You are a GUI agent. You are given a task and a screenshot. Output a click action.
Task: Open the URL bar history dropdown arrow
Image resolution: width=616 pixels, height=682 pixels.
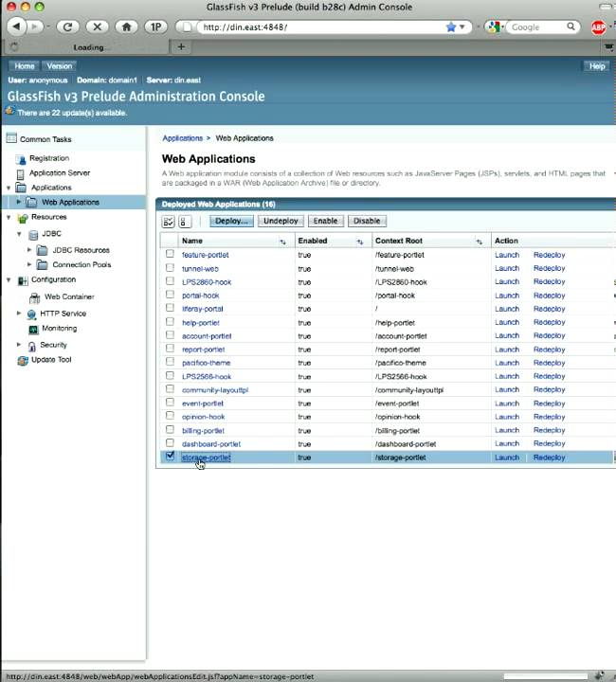462,27
